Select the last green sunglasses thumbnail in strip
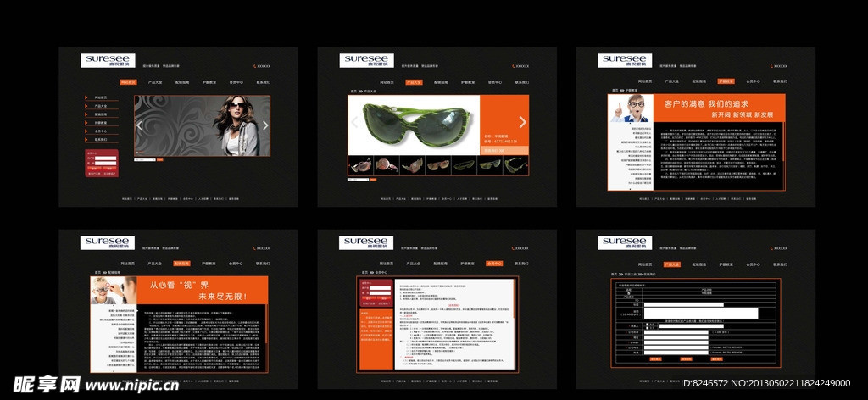Viewport: 868px width, 400px height. 515,165
